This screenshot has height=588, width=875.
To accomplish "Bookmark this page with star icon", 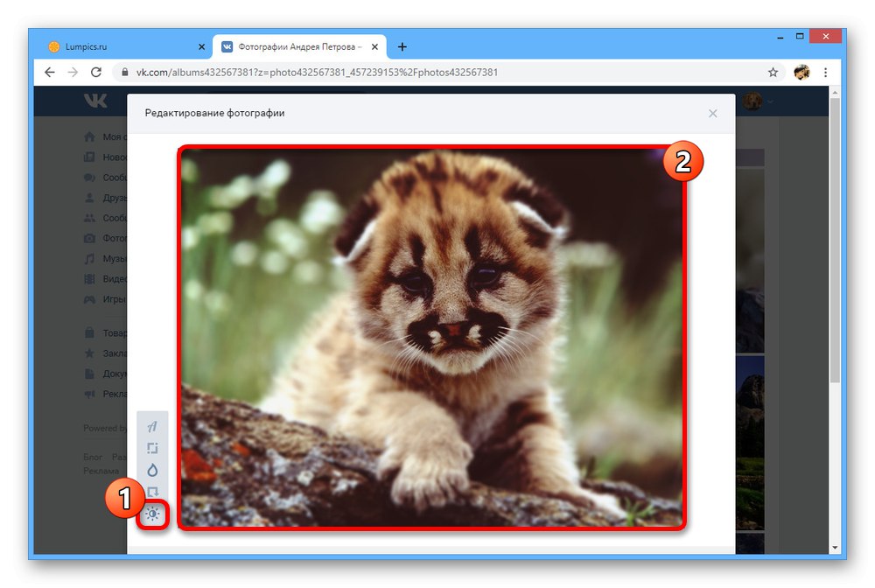I will [773, 72].
